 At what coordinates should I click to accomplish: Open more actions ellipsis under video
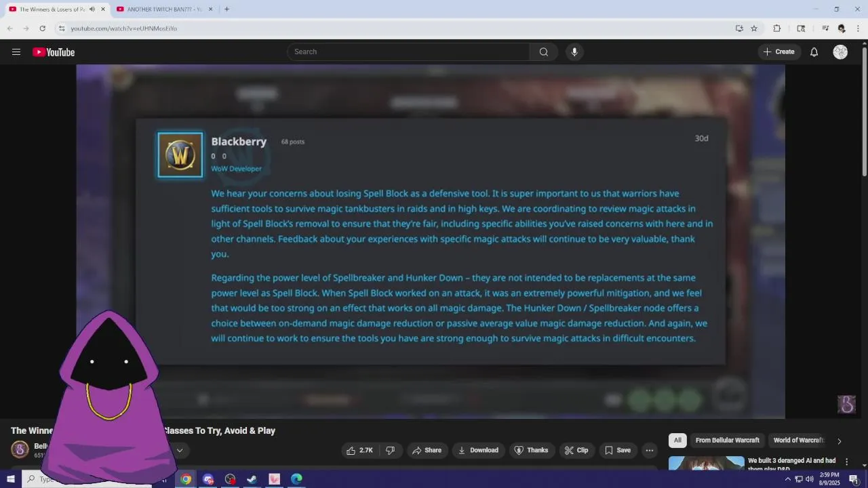pos(649,450)
